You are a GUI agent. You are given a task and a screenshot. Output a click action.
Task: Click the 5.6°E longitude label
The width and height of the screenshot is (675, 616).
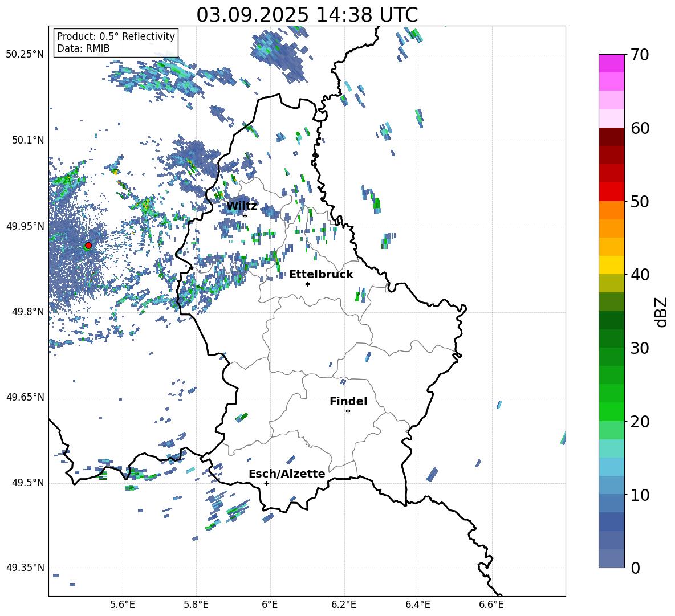(x=123, y=605)
